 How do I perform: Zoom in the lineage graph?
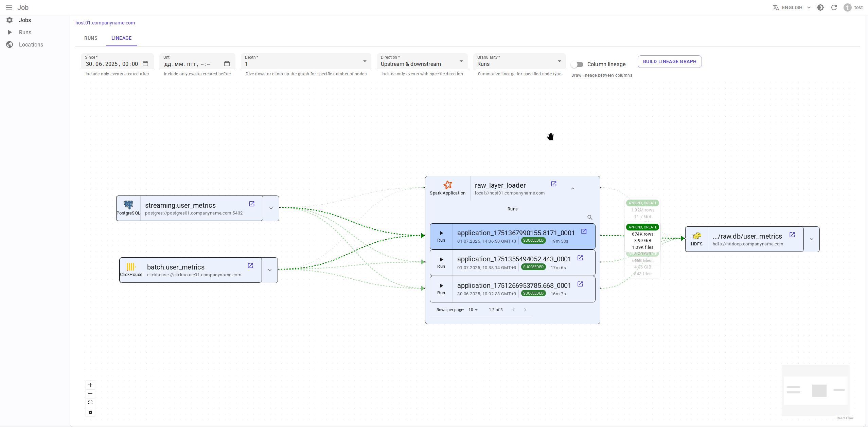(x=90, y=385)
